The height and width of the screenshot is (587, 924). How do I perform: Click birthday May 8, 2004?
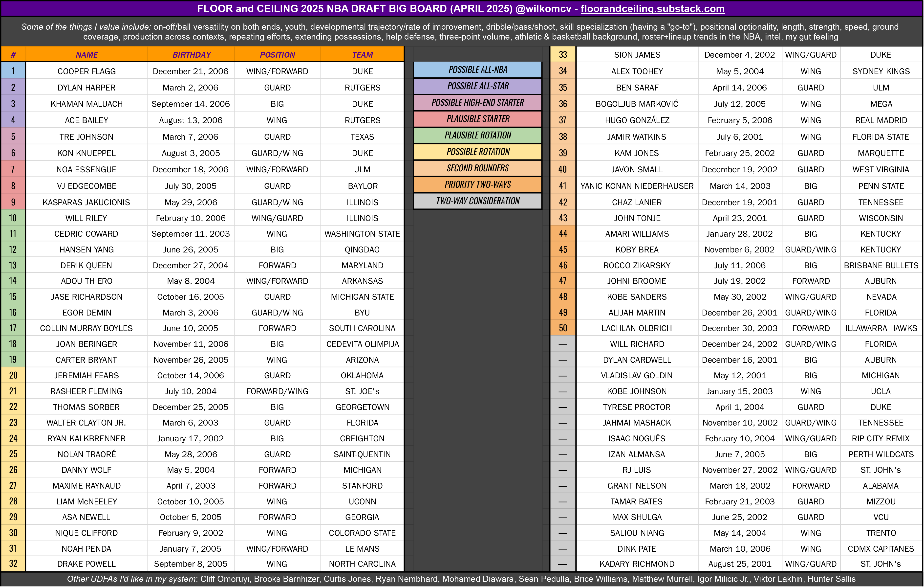click(x=191, y=281)
